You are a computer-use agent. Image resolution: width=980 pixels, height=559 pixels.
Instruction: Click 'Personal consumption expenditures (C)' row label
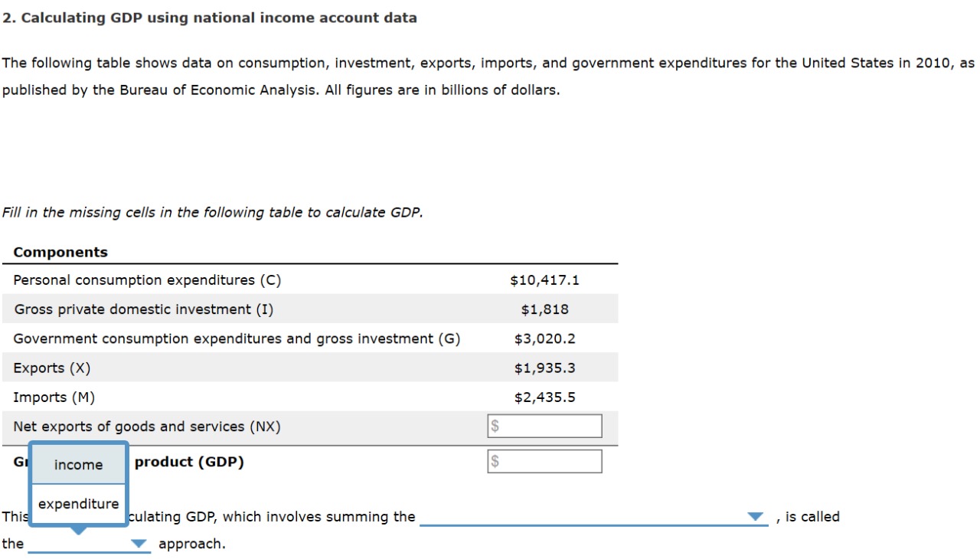tap(147, 280)
